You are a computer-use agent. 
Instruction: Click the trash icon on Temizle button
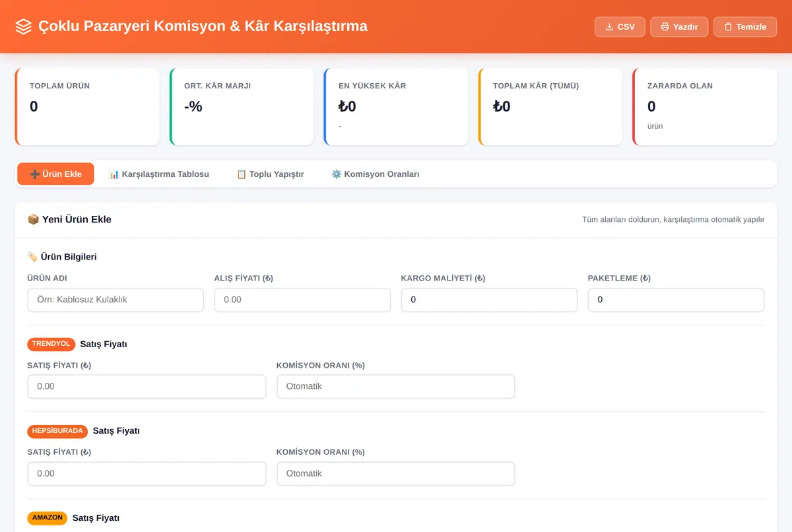[x=728, y=27]
